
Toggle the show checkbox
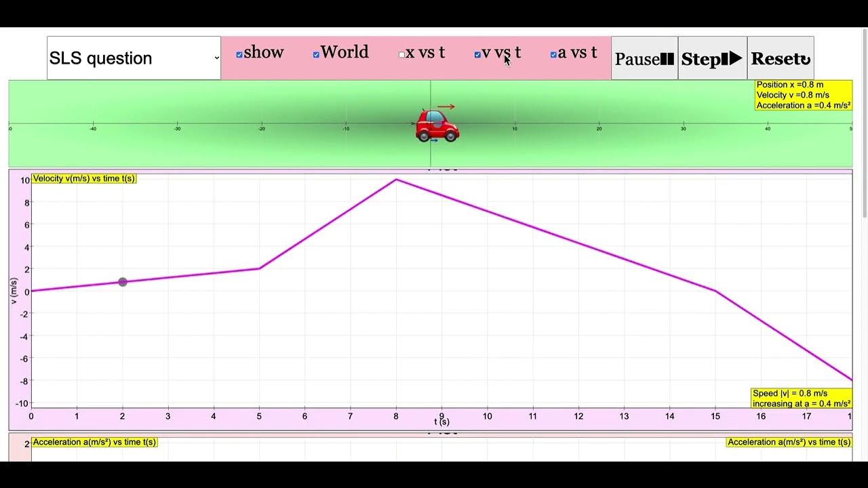point(239,55)
